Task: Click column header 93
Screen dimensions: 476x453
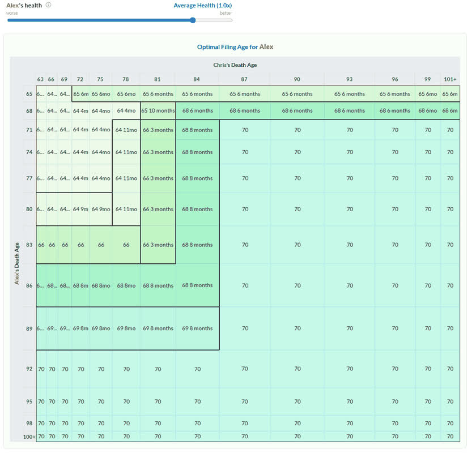Action: pos(350,79)
